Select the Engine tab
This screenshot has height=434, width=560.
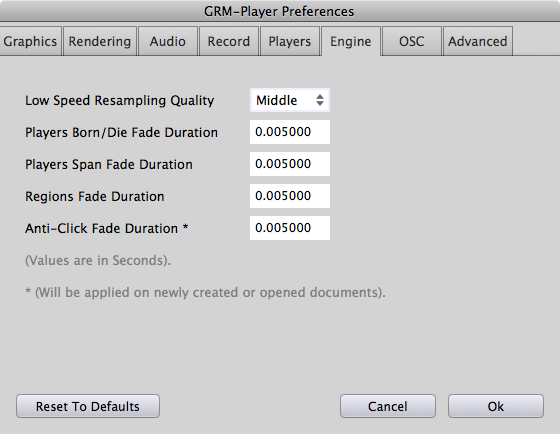coord(351,41)
